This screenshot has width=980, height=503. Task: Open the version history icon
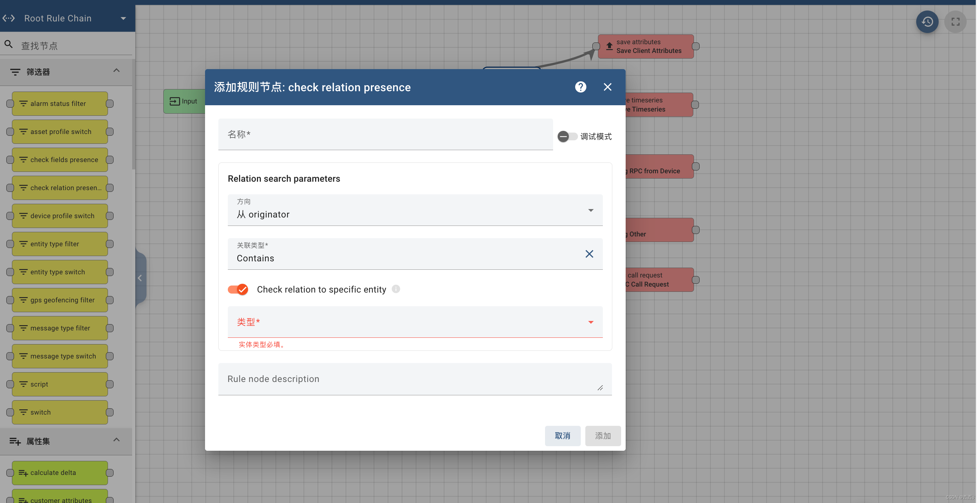click(x=927, y=22)
